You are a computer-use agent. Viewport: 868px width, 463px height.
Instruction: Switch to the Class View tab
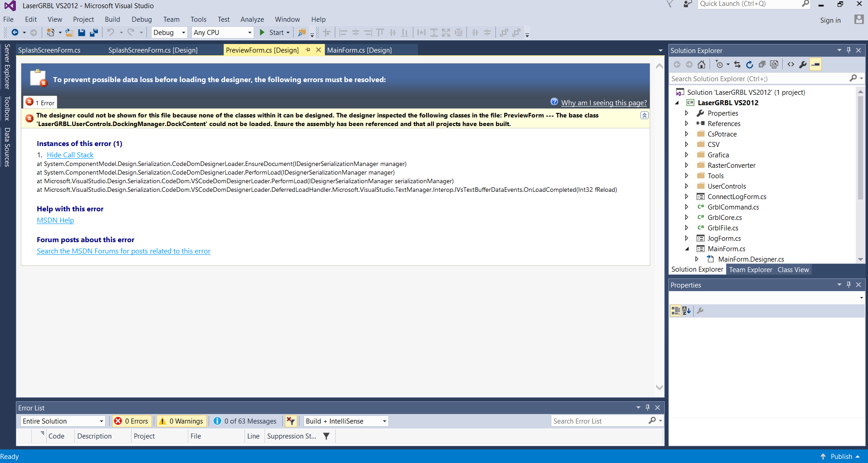[x=793, y=270]
